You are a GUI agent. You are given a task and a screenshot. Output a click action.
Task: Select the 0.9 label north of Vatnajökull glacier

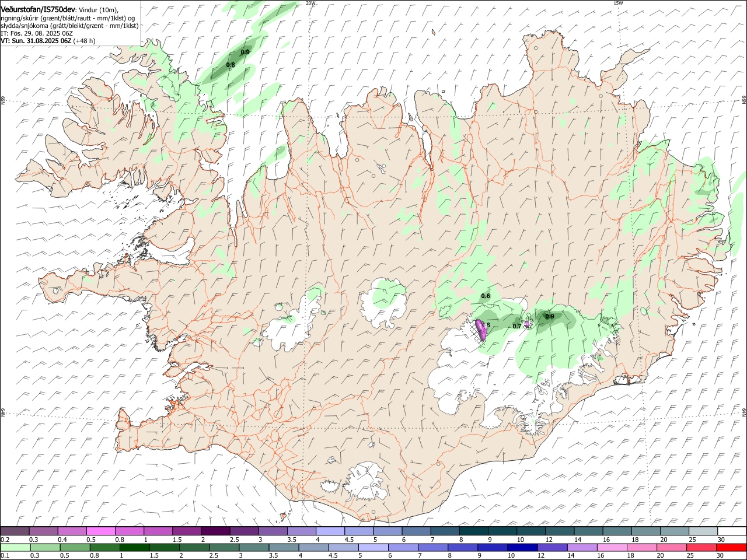pos(549,317)
